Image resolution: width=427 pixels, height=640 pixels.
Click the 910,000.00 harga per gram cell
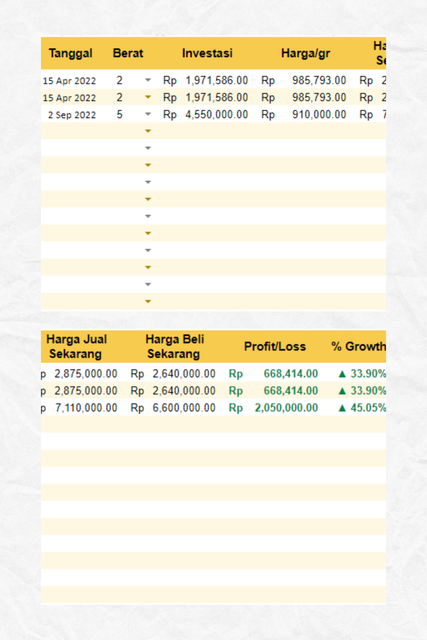304,114
